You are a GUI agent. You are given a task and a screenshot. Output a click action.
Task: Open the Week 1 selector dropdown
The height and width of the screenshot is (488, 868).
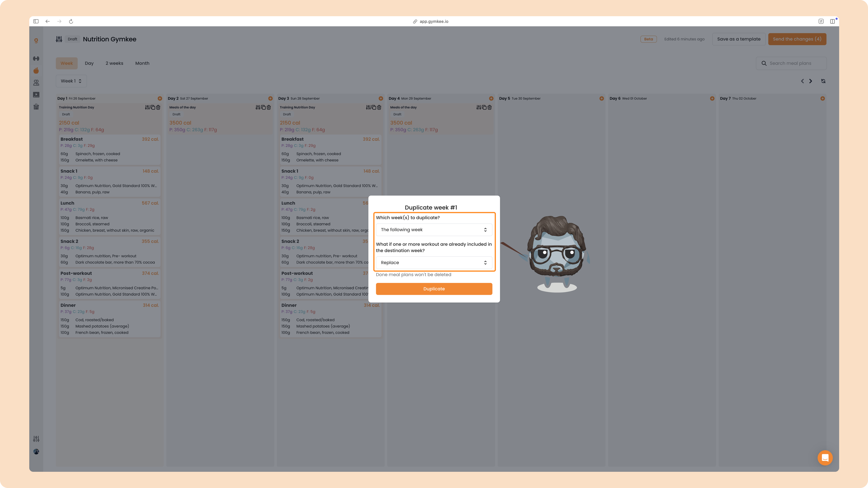pyautogui.click(x=71, y=81)
